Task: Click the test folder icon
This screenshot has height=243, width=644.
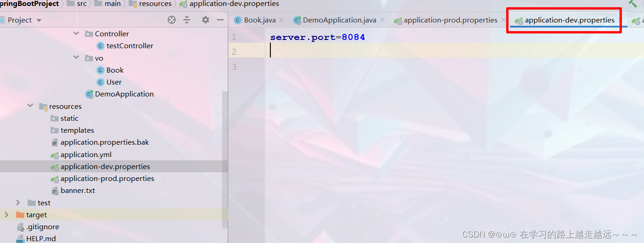Action: click(32, 203)
